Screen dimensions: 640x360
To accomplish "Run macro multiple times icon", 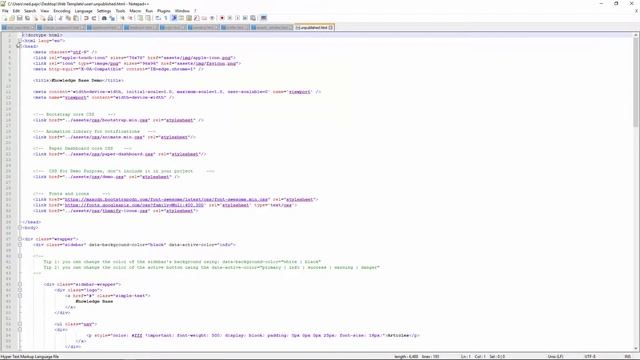I will pyautogui.click(x=246, y=18).
